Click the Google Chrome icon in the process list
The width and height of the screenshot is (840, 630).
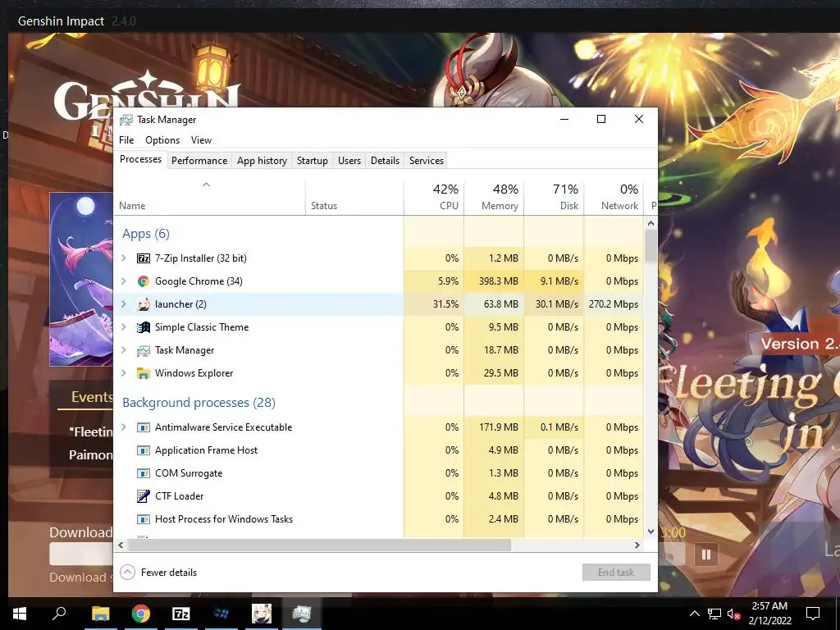coord(143,281)
